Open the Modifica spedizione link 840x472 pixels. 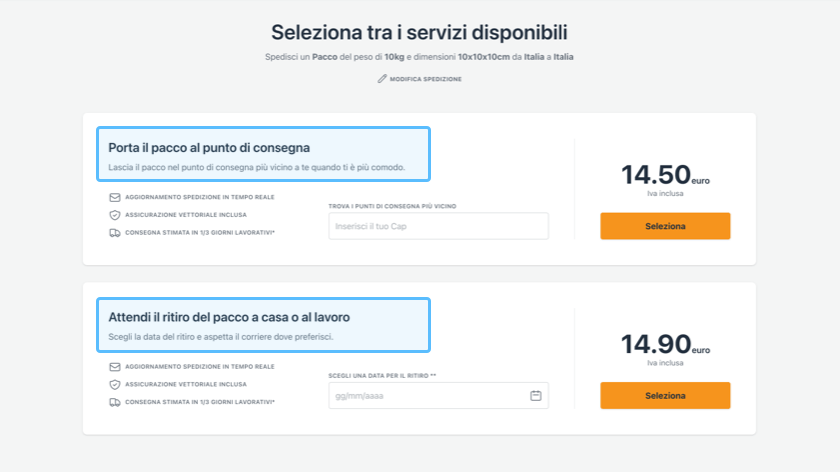(x=426, y=79)
